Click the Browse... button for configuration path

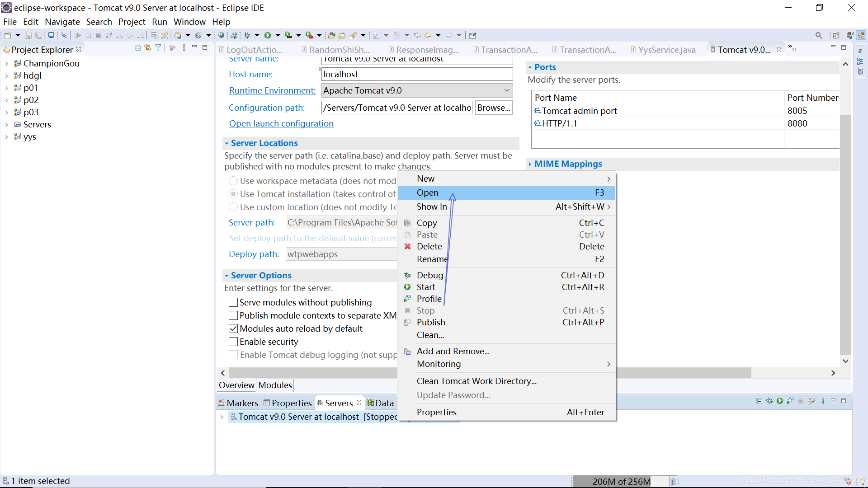(494, 108)
